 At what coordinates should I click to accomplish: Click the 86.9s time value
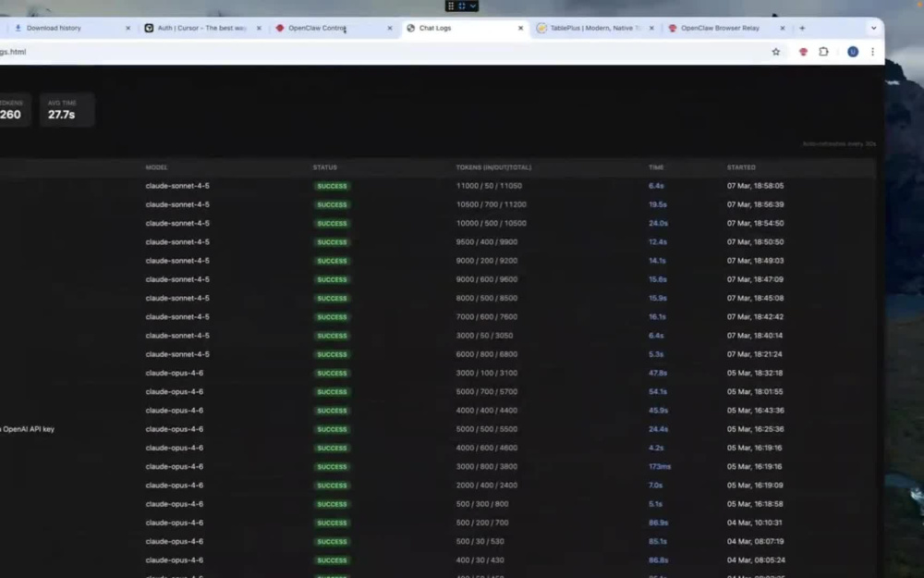658,523
